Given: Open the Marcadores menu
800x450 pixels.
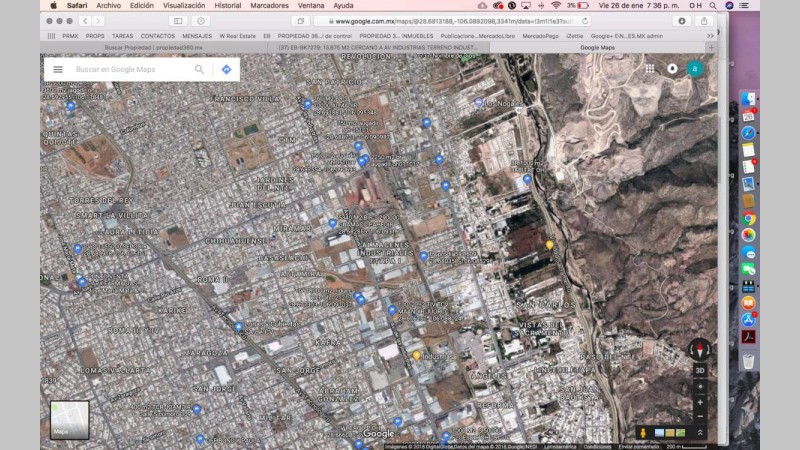Looking at the screenshot, I should click(x=269, y=6).
